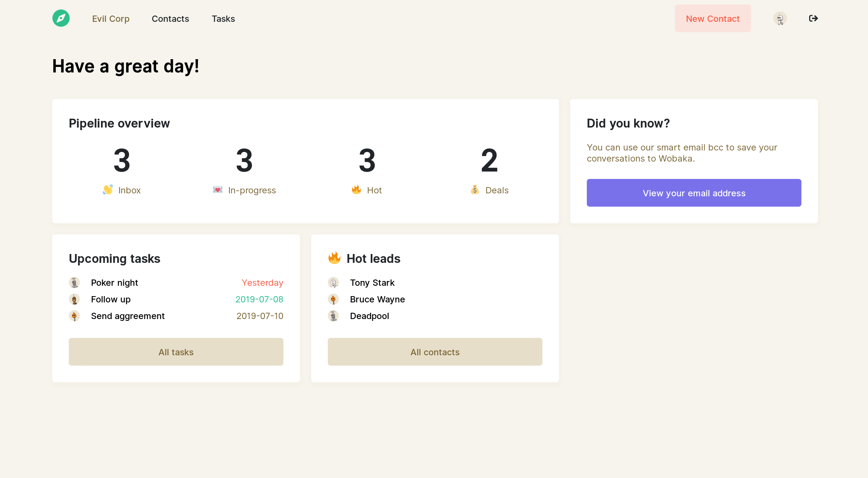Image resolution: width=868 pixels, height=478 pixels.
Task: Click the user avatar icon top right
Action: point(780,18)
